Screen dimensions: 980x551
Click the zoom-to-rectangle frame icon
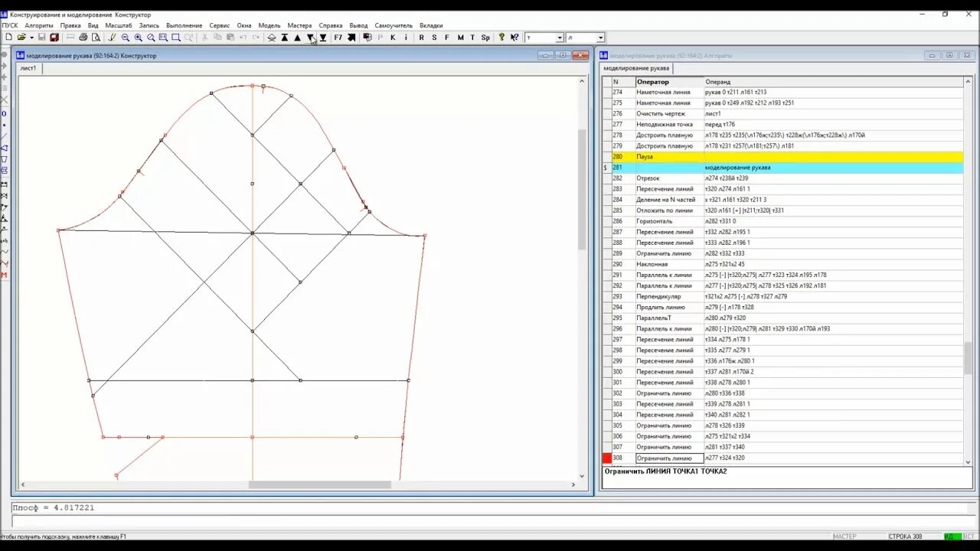(176, 37)
